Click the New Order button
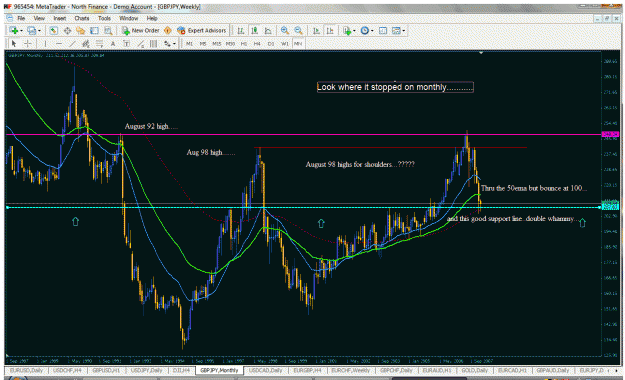The width and height of the screenshot is (625, 380). 140,31
